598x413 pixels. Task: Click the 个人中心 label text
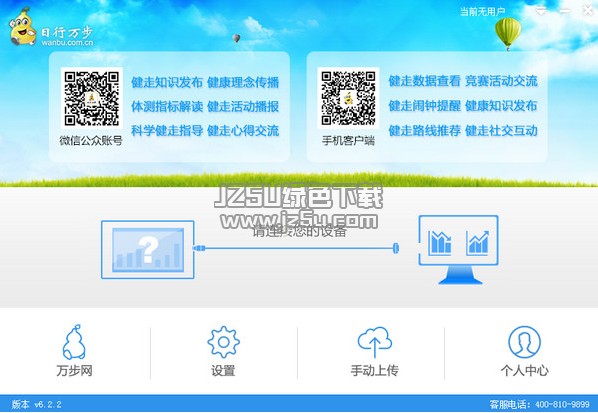click(x=524, y=370)
